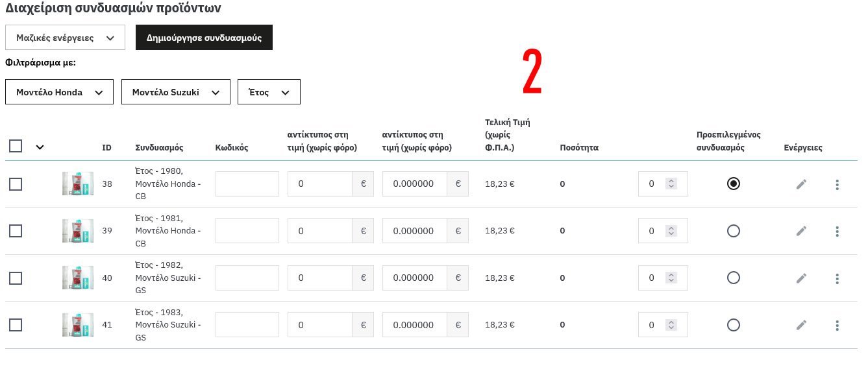Focus the Κωδικός field for ID 41

tap(247, 325)
